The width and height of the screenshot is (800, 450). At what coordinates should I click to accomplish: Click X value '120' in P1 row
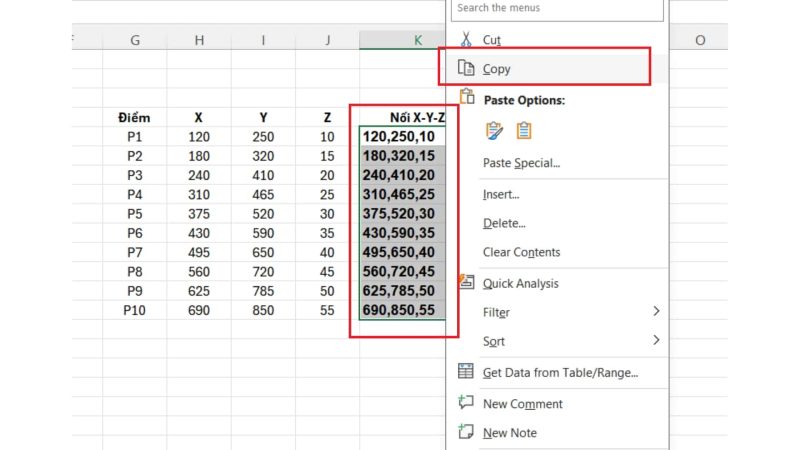[x=199, y=137]
